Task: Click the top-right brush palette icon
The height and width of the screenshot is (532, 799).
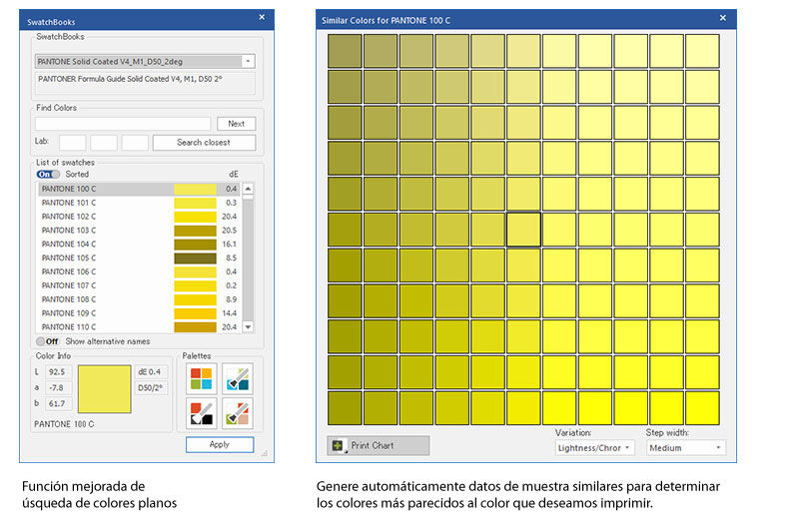Action: click(x=238, y=378)
